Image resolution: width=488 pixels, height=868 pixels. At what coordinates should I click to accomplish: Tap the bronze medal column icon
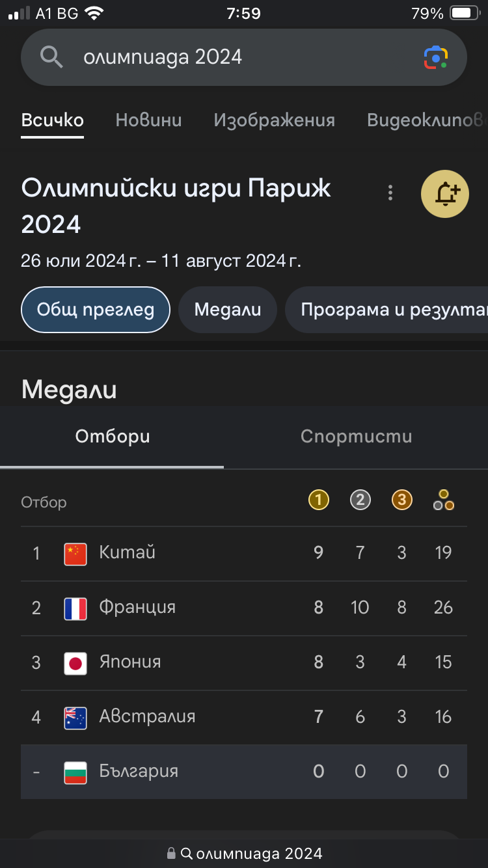(401, 500)
